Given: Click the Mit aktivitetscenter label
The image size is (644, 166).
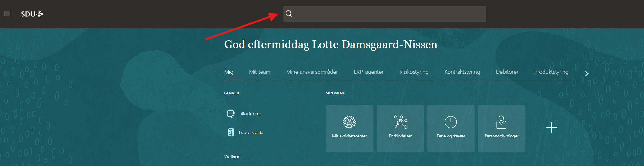Looking at the screenshot, I should [349, 136].
